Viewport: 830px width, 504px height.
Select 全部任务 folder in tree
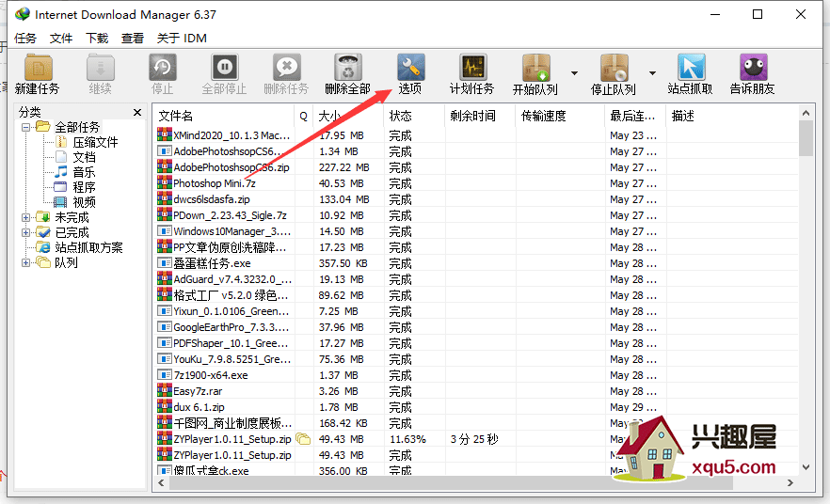(x=77, y=127)
